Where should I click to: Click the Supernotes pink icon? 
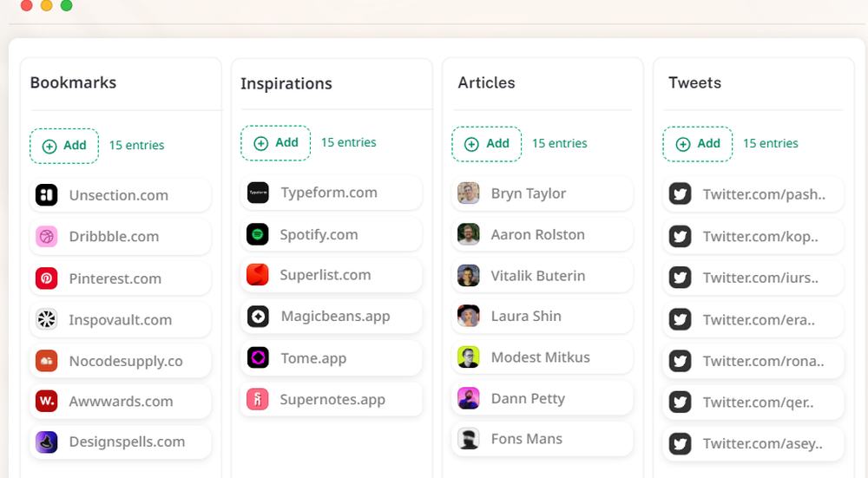[x=258, y=399]
